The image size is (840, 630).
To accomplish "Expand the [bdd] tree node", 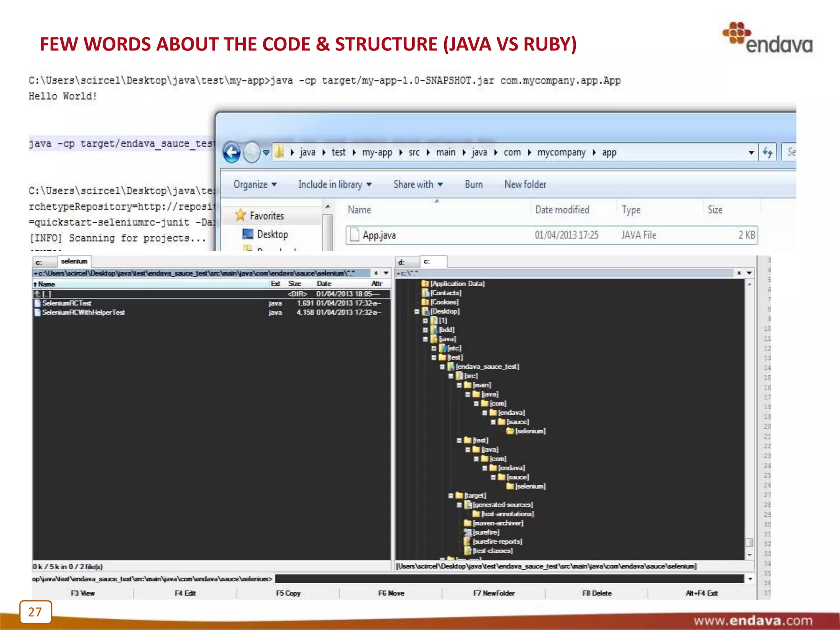I will 425,330.
